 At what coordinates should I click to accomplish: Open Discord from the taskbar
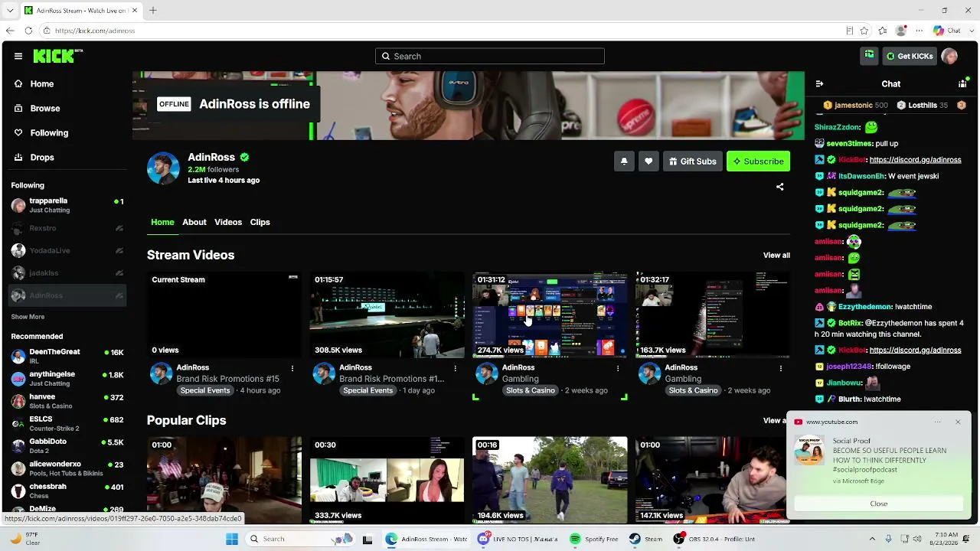518,539
